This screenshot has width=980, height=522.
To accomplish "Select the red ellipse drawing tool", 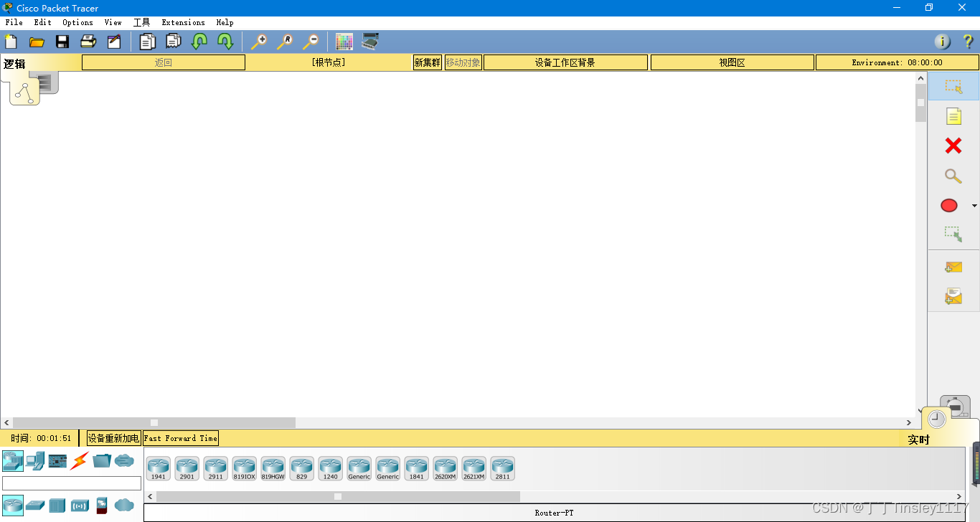I will click(x=949, y=206).
